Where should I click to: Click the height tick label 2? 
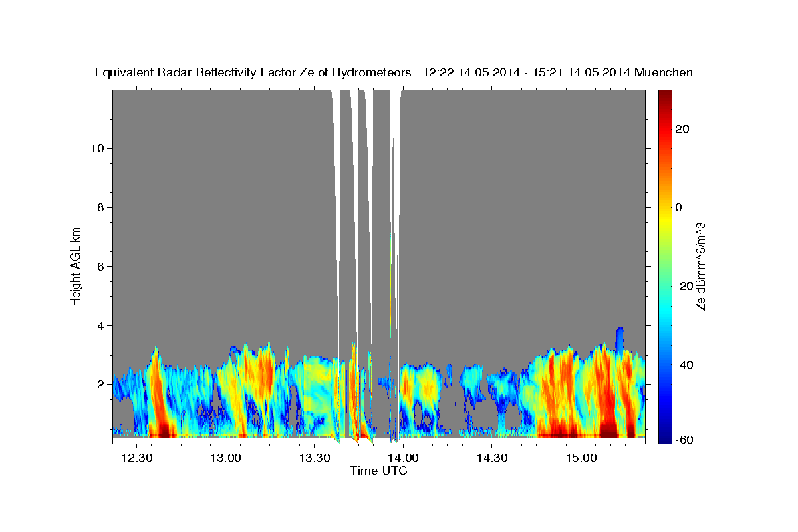point(100,385)
